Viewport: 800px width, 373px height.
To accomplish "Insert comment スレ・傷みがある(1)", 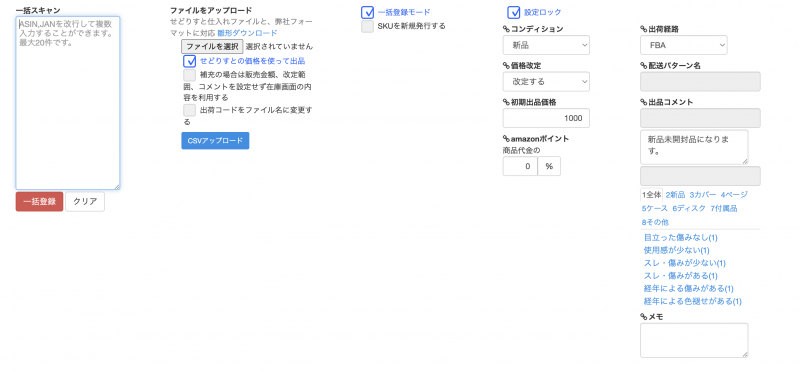I will point(681,276).
